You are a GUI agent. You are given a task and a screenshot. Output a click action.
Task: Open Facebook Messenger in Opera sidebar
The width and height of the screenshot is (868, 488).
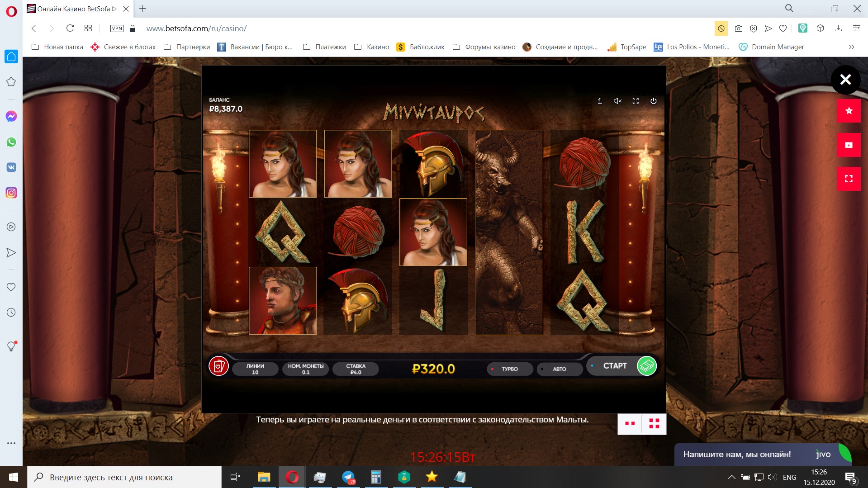[x=11, y=116]
